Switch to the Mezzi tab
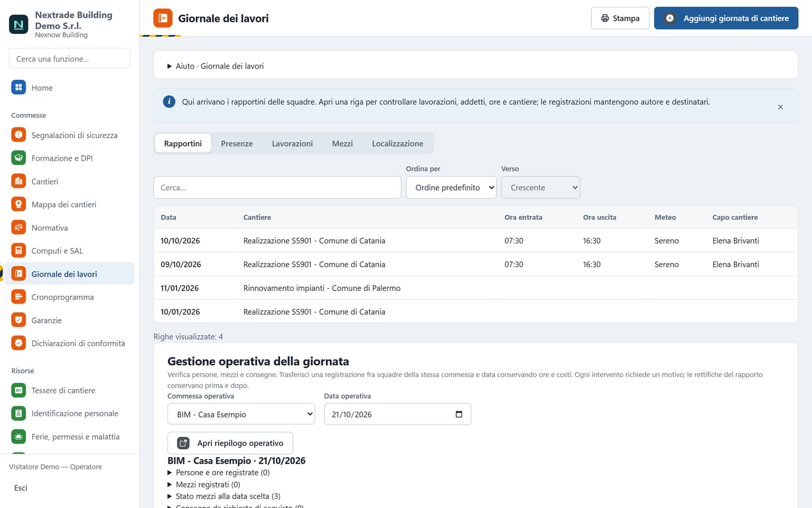The width and height of the screenshot is (812, 508). 343,143
